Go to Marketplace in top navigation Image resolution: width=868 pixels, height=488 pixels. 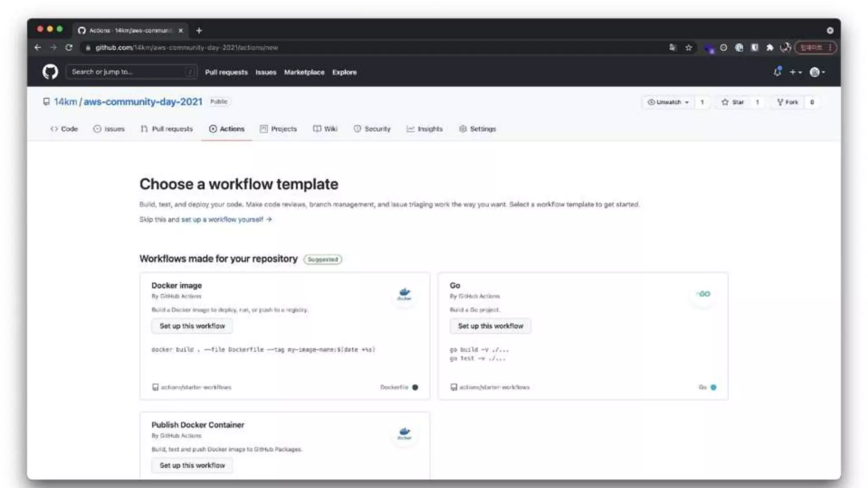click(x=304, y=72)
